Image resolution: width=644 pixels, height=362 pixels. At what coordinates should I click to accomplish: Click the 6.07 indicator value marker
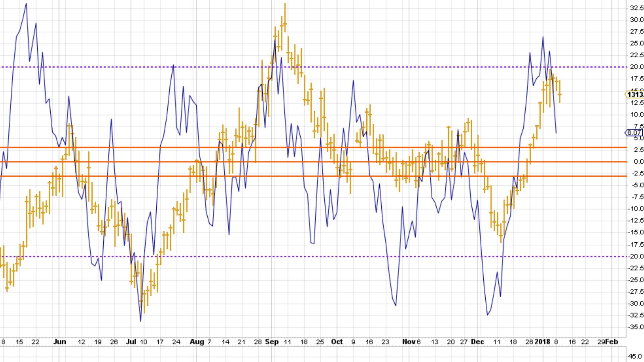(x=634, y=133)
